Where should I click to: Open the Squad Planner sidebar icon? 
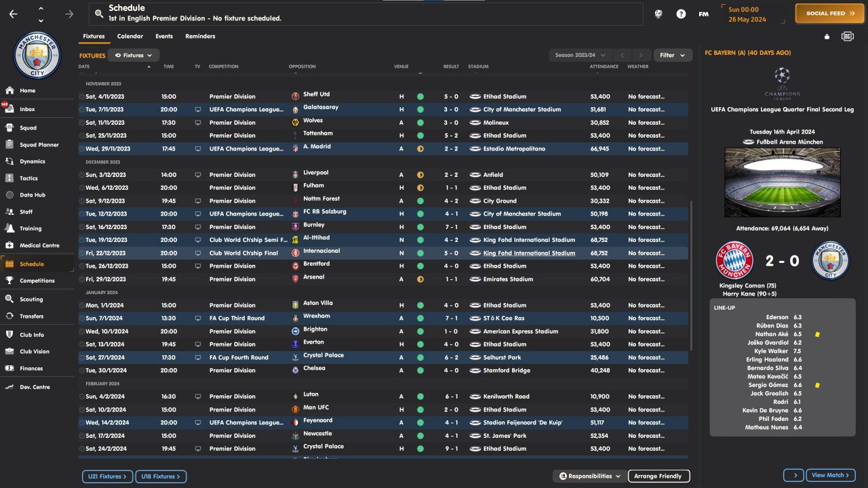[x=9, y=144]
